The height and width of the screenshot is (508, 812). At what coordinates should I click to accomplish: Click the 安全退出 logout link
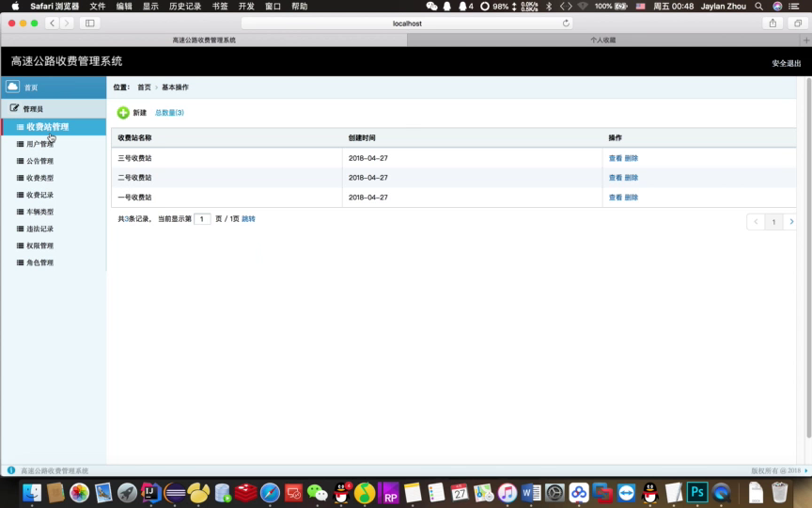point(786,63)
